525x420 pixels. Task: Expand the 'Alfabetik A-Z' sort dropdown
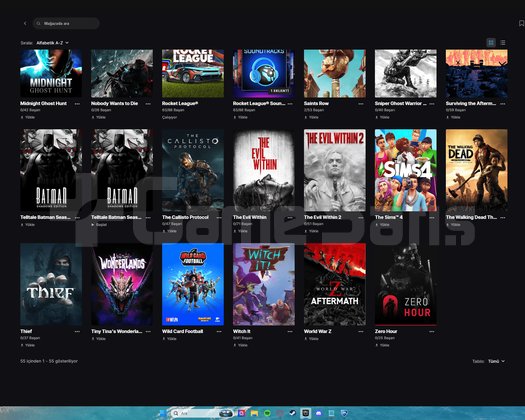pos(53,43)
